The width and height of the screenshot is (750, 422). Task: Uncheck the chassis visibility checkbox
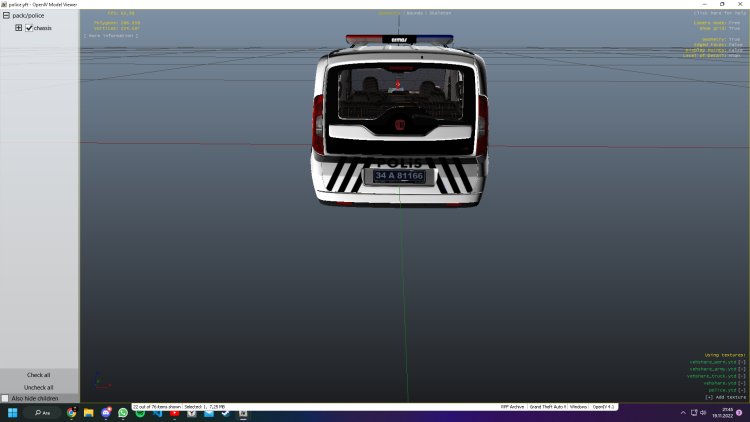pyautogui.click(x=29, y=28)
